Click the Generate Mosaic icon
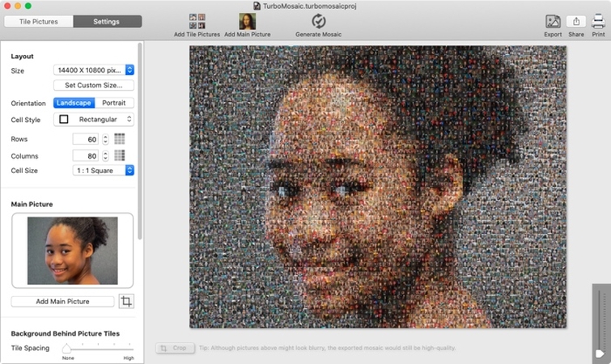611x364 pixels. [x=318, y=21]
